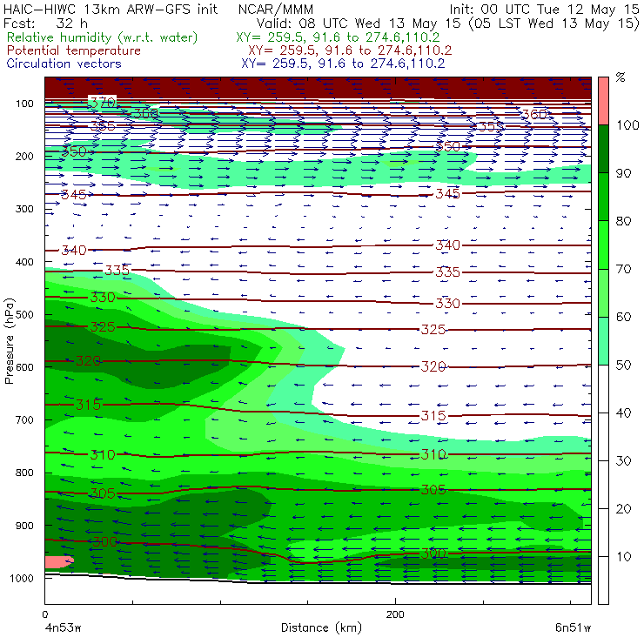Click the colorbar "90" value label

tap(623, 173)
